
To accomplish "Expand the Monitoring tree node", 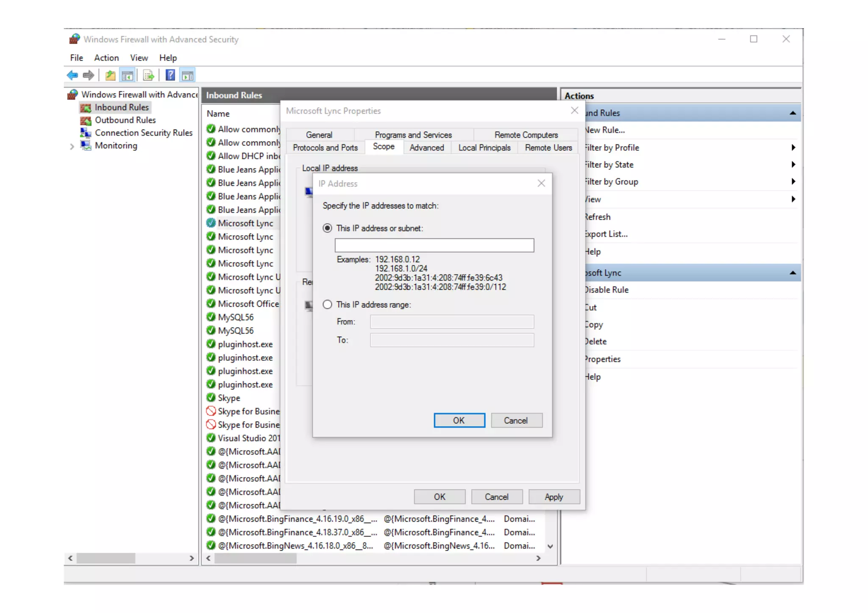I will click(x=72, y=147).
